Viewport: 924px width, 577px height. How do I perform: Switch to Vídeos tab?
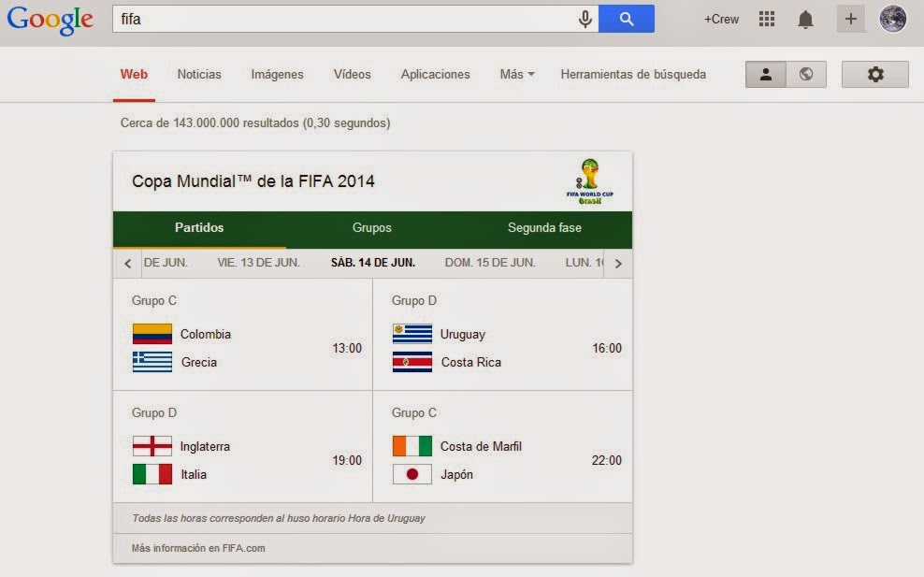pyautogui.click(x=352, y=74)
